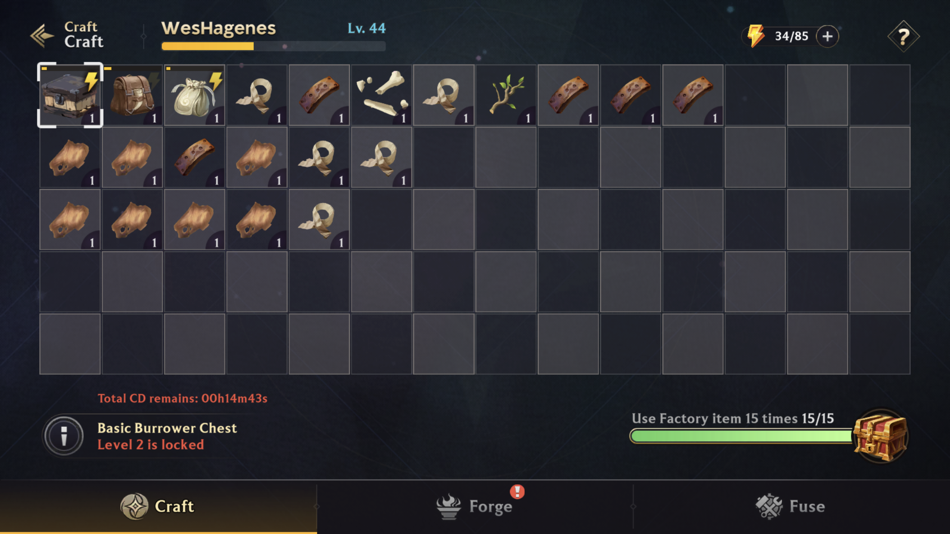
Task: Add energy with the plus button
Action: 828,36
